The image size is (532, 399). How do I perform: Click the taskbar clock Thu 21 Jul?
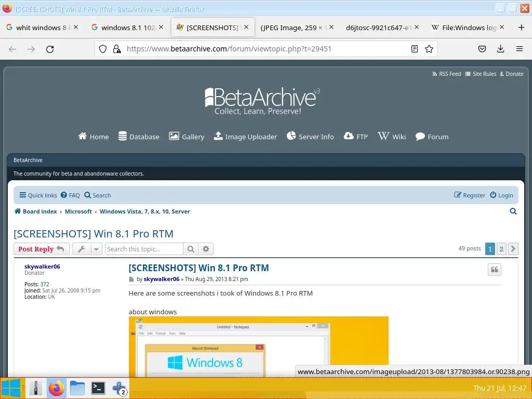coord(500,388)
